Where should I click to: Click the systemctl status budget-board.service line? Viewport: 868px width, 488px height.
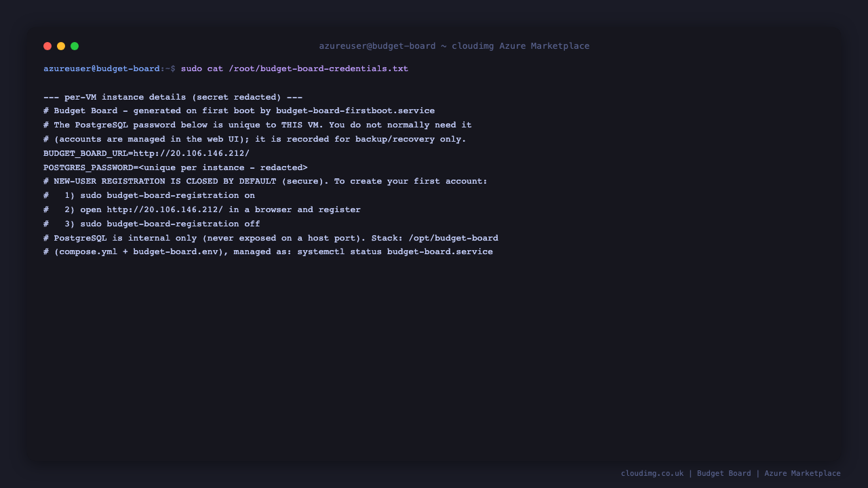point(269,251)
